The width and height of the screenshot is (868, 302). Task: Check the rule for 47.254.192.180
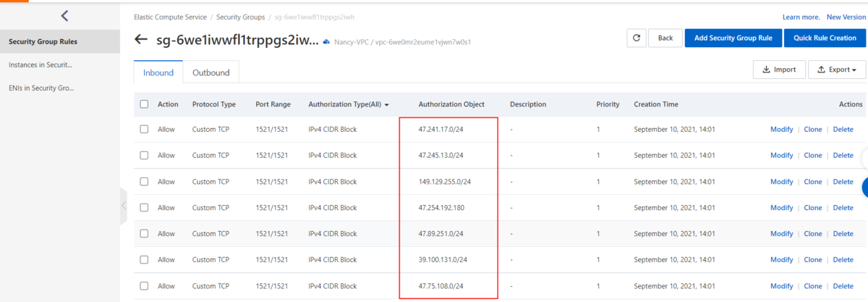tap(144, 207)
